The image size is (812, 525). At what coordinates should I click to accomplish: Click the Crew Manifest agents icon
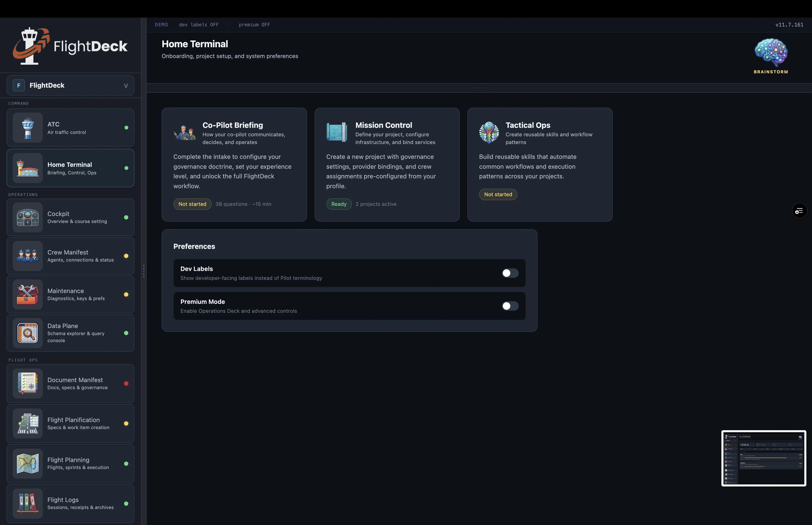click(27, 256)
